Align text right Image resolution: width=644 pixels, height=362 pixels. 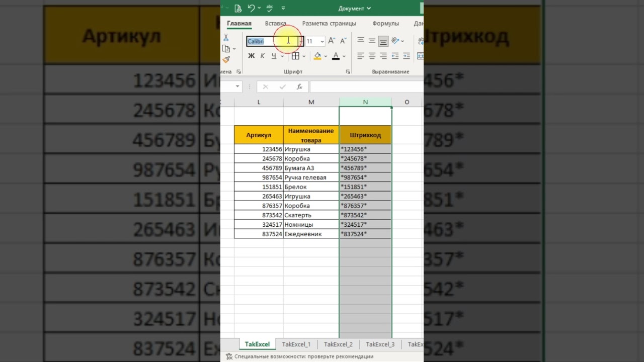tap(383, 56)
